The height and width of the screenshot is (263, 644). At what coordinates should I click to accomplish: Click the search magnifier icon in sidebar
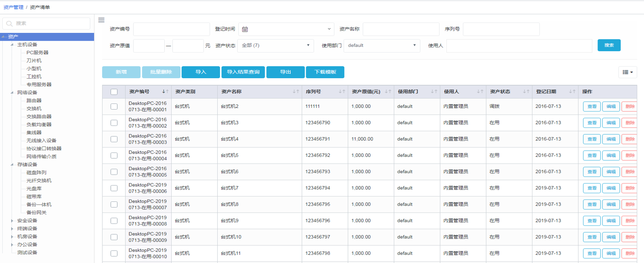click(x=10, y=24)
